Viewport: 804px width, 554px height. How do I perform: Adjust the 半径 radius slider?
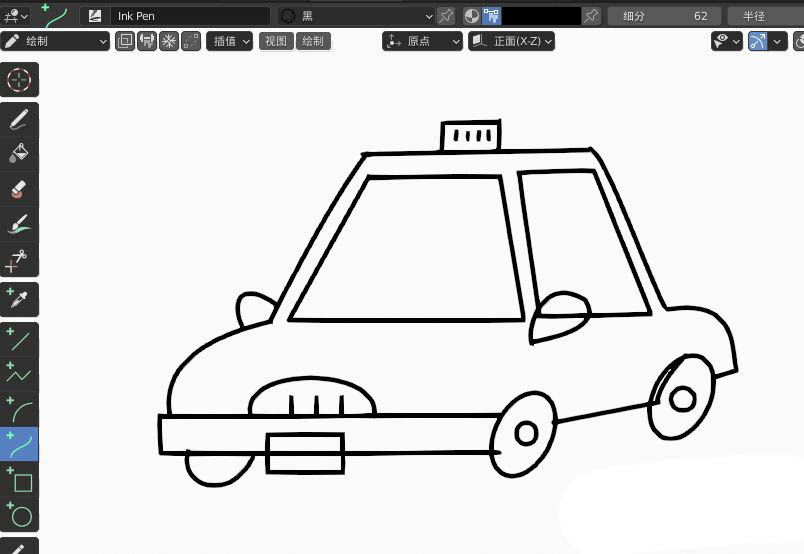coord(766,16)
